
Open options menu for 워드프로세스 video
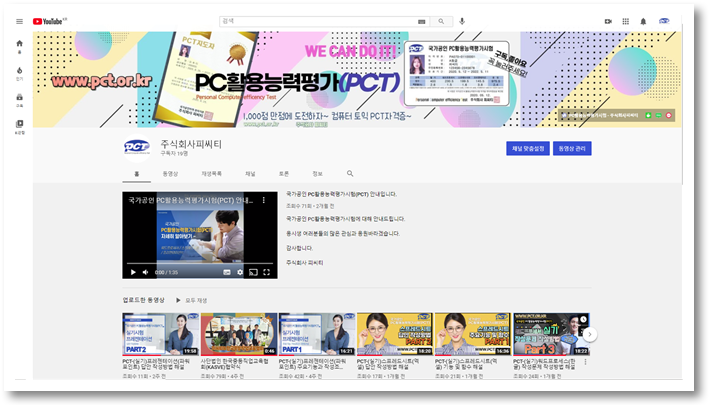click(586, 362)
